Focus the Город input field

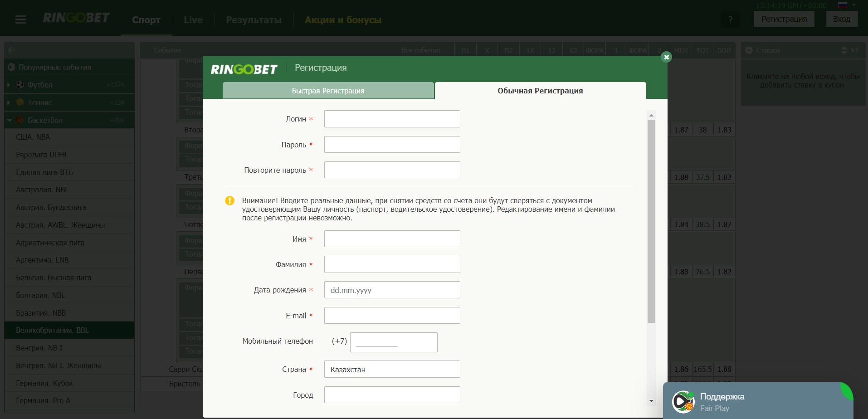point(392,395)
